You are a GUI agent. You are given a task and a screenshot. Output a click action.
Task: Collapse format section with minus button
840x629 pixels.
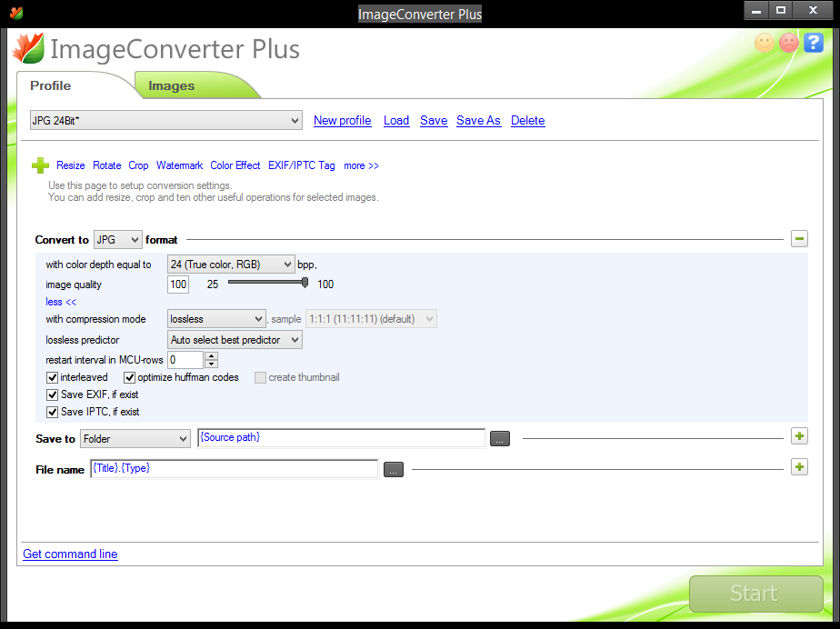tap(799, 239)
